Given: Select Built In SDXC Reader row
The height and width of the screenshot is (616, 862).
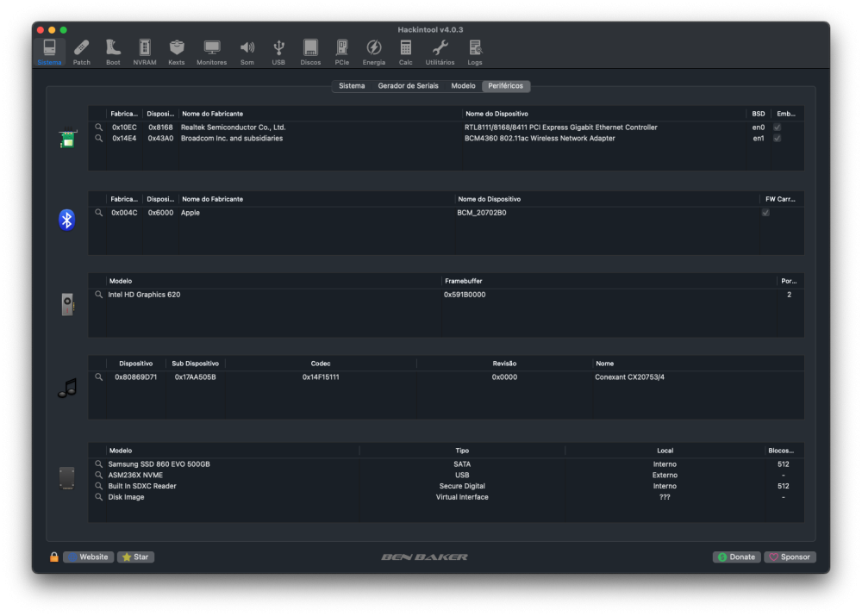Looking at the screenshot, I should point(446,486).
